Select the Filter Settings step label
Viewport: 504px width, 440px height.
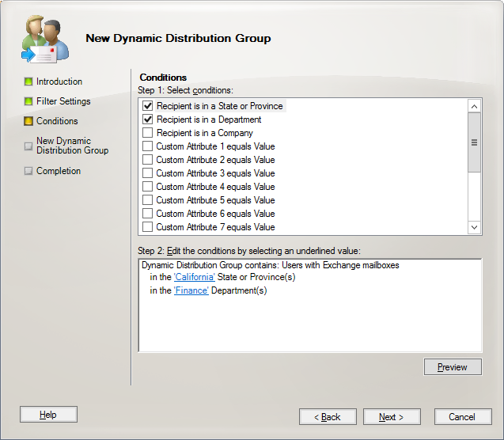(x=63, y=101)
